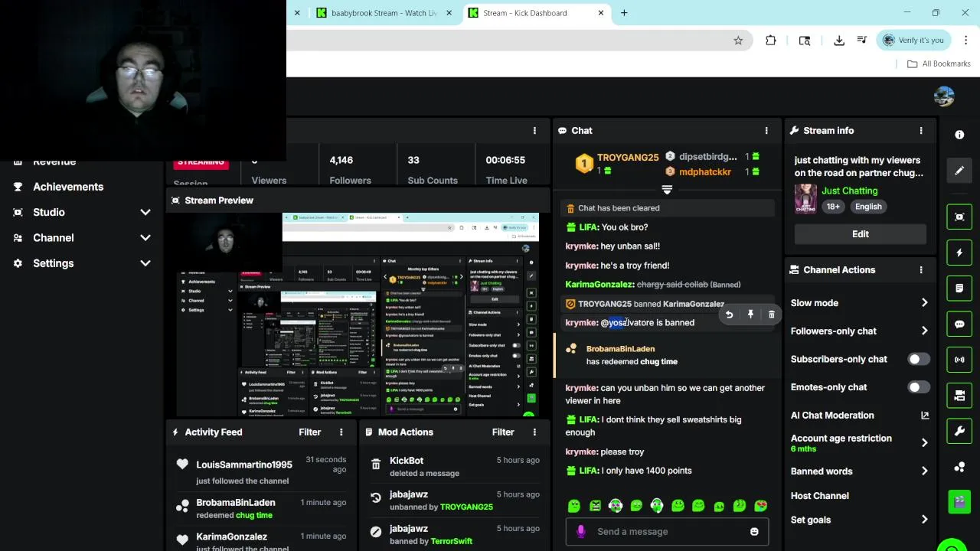Toggle the chat bubble panel icon
Viewport: 980px width, 551px height.
coord(959,324)
